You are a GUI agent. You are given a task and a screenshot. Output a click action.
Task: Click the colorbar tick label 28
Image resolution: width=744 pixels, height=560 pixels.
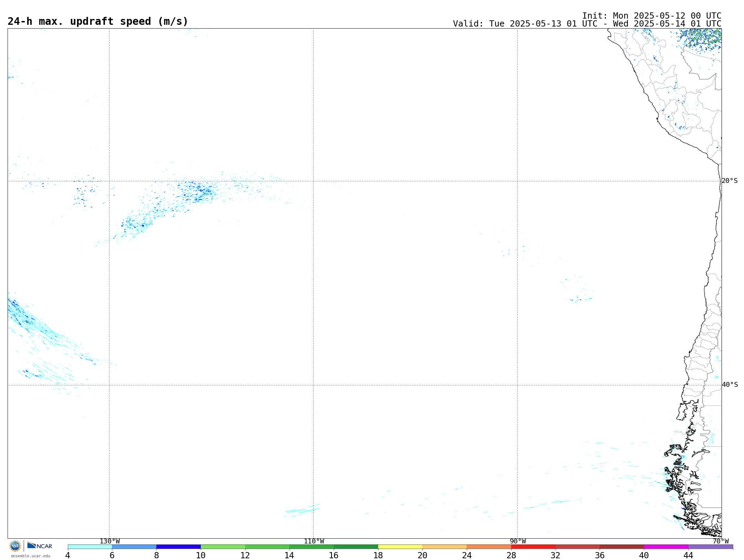[511, 555]
